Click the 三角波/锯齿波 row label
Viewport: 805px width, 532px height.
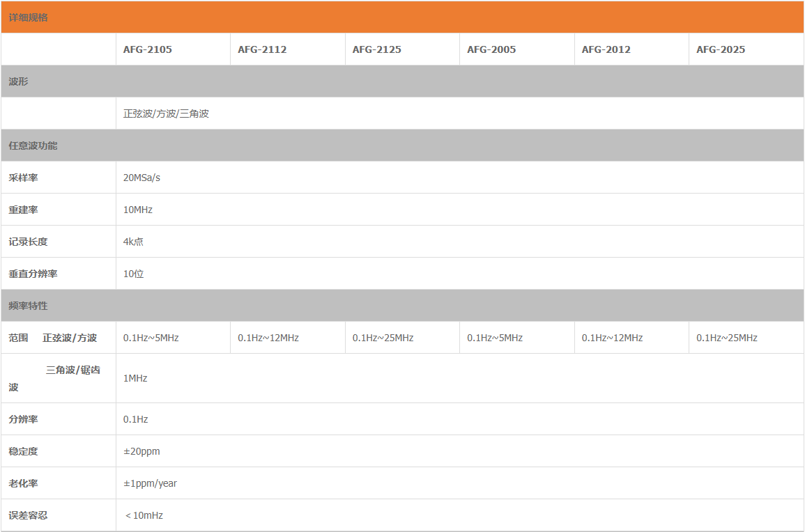point(54,379)
